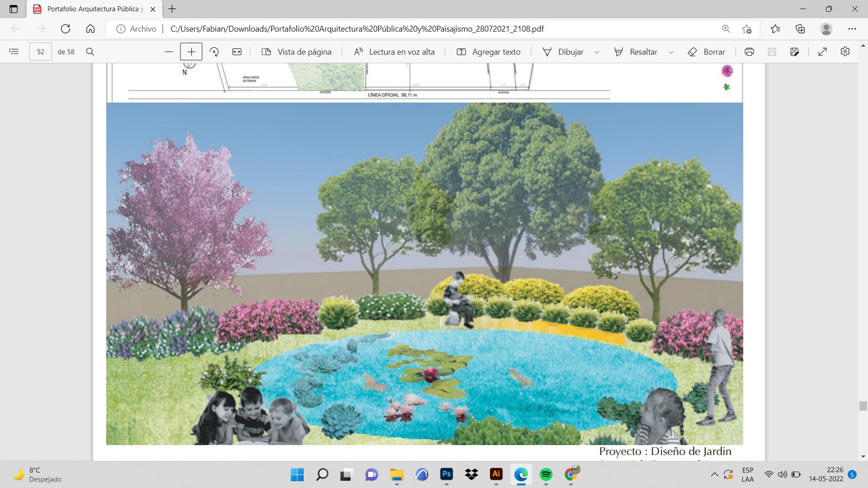Expand the Dibujar options dropdown arrow
Viewport: 868px width, 488px height.
pos(597,52)
